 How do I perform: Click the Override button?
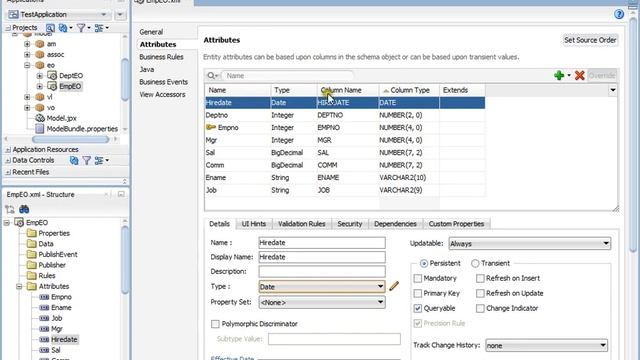[602, 76]
